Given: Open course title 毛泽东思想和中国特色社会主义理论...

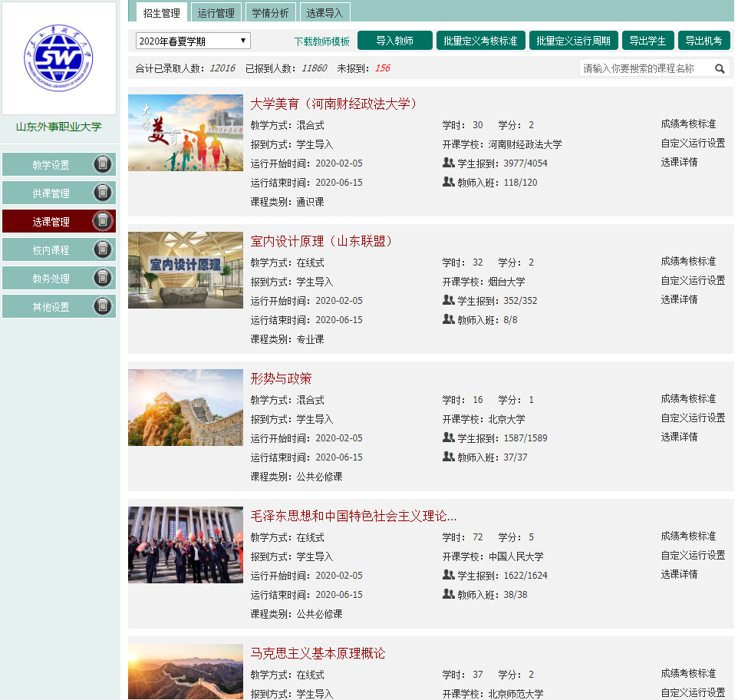Looking at the screenshot, I should click(354, 516).
